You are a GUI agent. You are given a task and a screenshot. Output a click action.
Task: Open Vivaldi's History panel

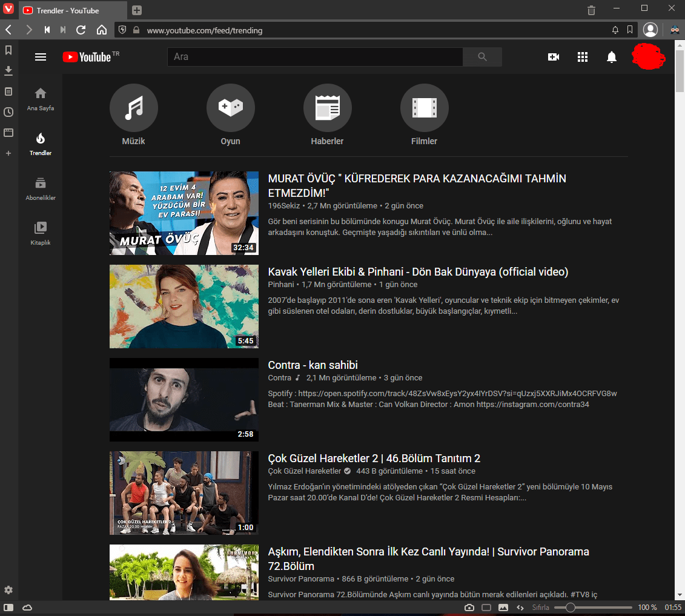coord(8,111)
